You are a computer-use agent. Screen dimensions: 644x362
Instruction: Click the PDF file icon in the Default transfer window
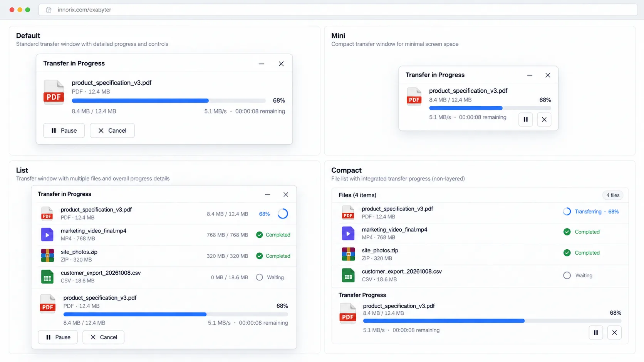(54, 92)
